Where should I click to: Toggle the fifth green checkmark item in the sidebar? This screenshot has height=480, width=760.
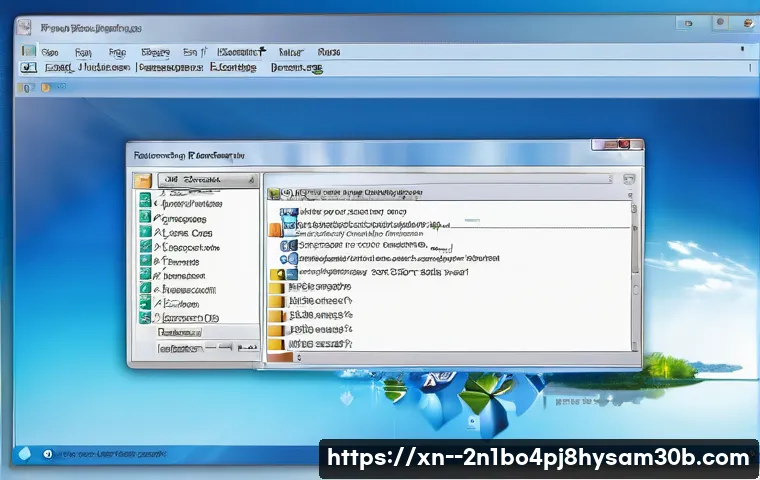(145, 260)
